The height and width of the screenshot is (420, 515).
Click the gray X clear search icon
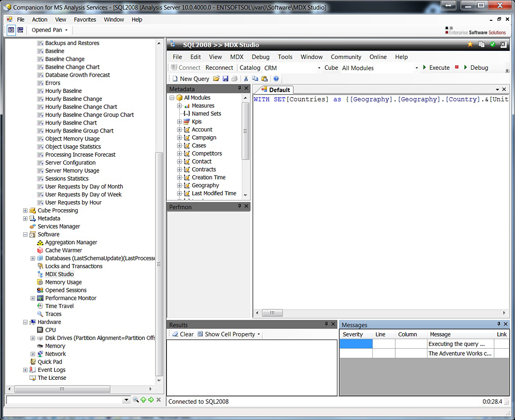pyautogui.click(x=159, y=400)
